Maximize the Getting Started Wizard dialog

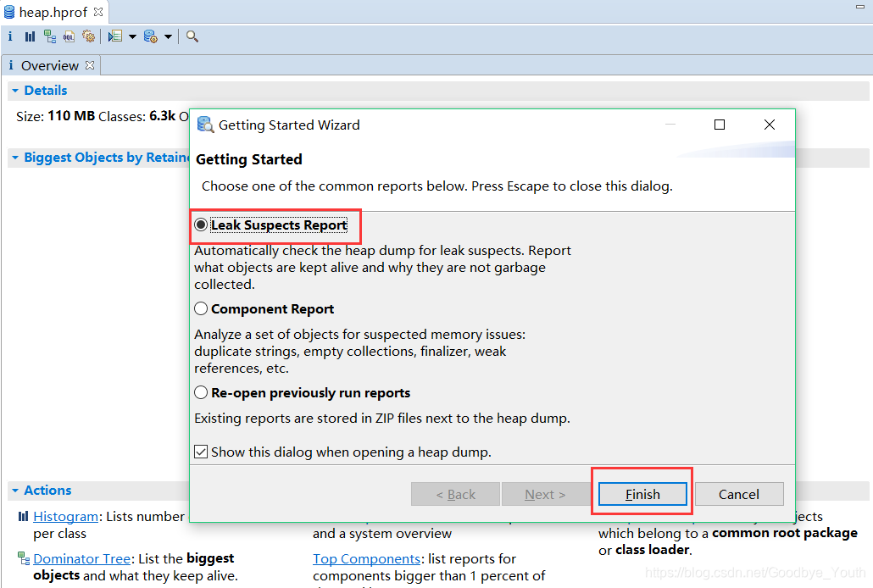coord(720,125)
